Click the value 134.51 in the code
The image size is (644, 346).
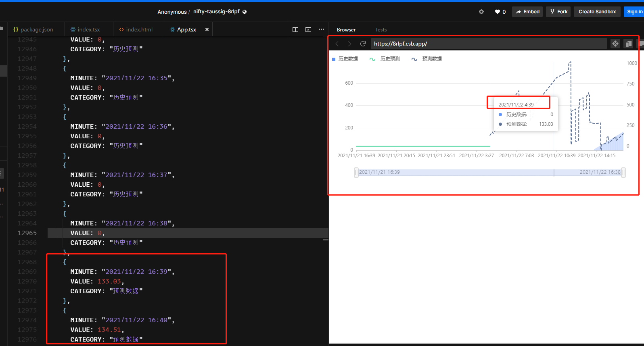click(x=109, y=330)
